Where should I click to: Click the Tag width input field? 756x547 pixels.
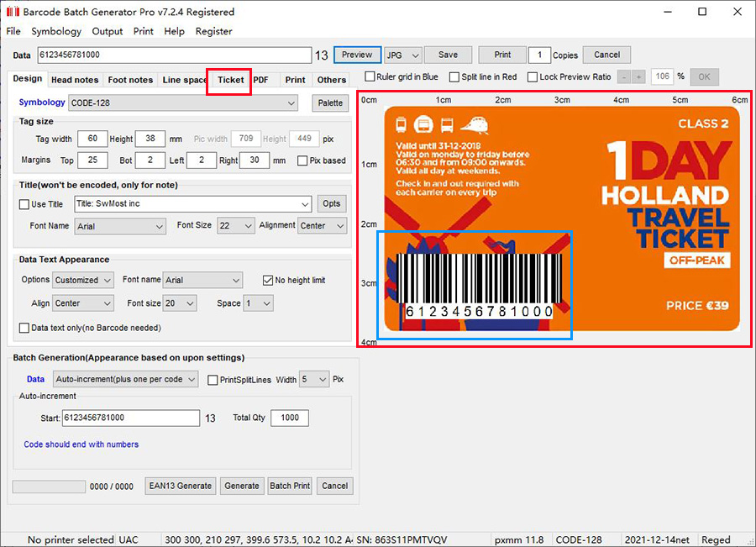pyautogui.click(x=92, y=139)
